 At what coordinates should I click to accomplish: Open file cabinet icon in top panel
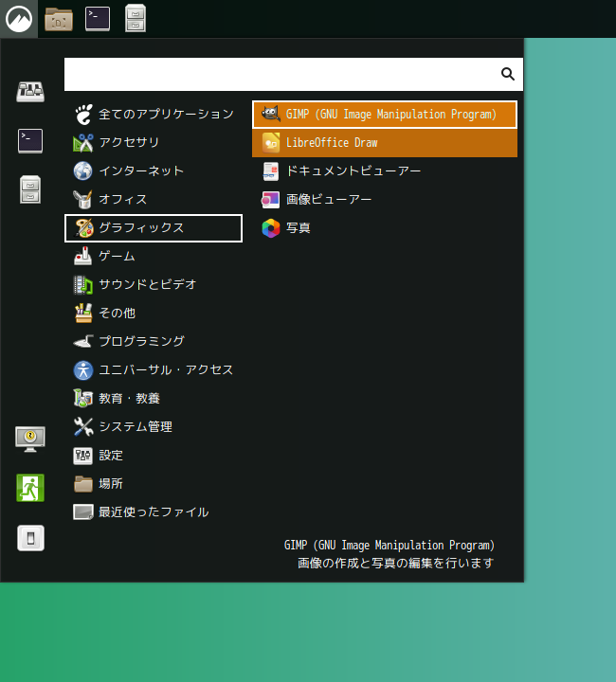(136, 18)
